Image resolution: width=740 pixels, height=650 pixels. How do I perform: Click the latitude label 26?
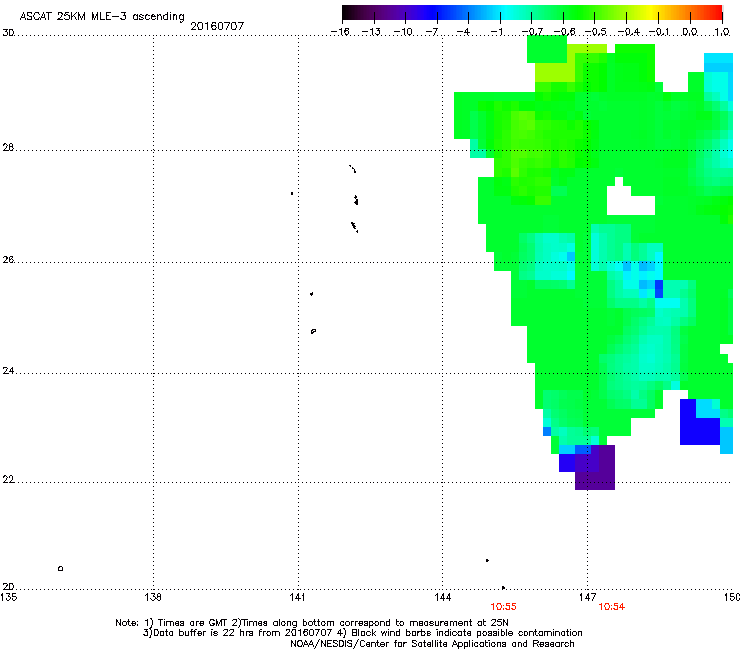point(8,260)
